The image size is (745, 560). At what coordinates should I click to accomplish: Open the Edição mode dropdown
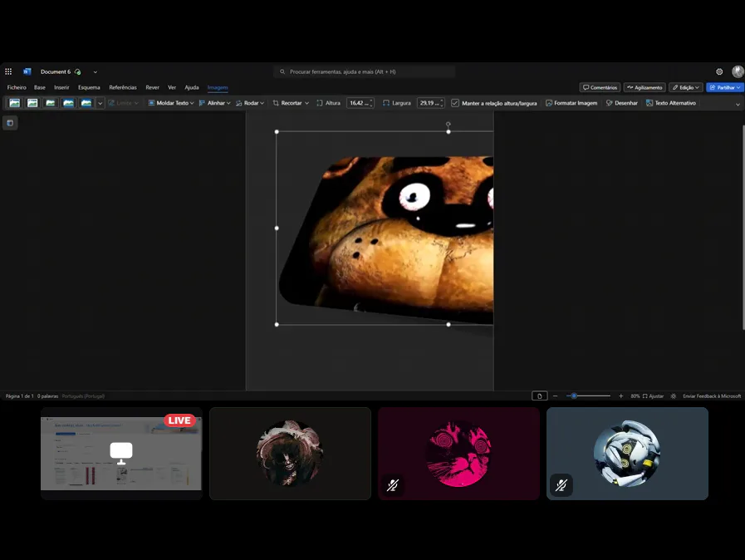coord(685,87)
